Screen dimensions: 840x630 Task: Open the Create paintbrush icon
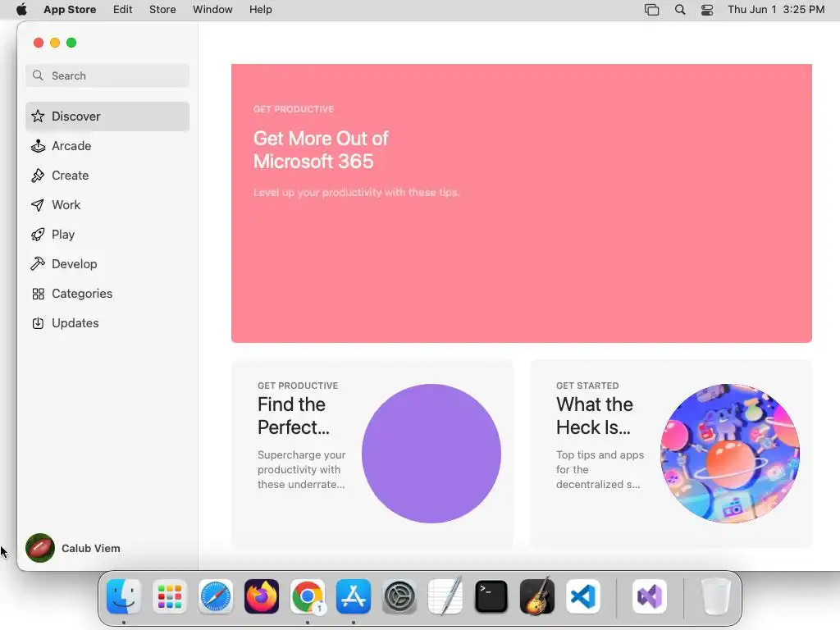(38, 176)
